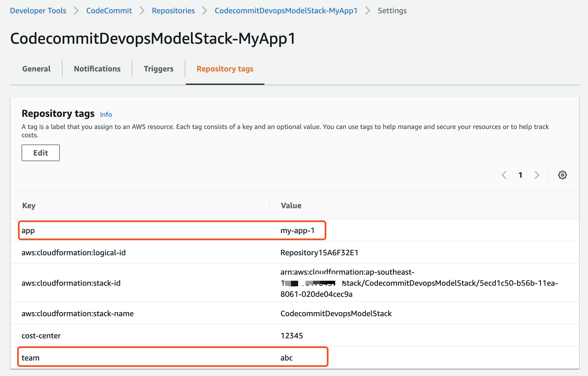The width and height of the screenshot is (588, 376).
Task: Open the Notifications tab
Action: pyautogui.click(x=97, y=69)
